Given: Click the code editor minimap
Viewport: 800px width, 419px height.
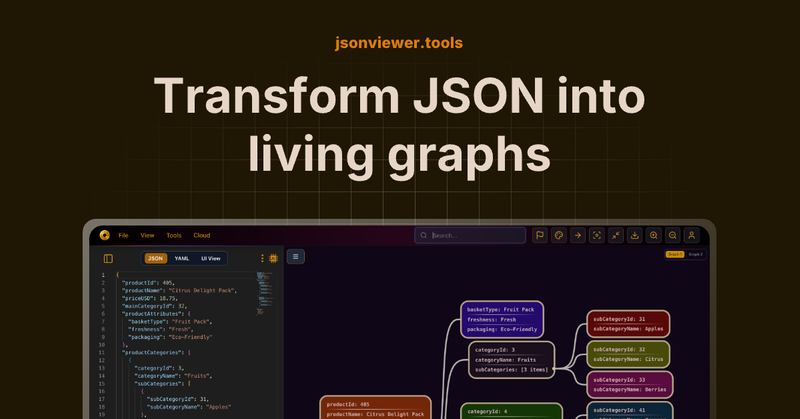Looking at the screenshot, I should click(265, 293).
